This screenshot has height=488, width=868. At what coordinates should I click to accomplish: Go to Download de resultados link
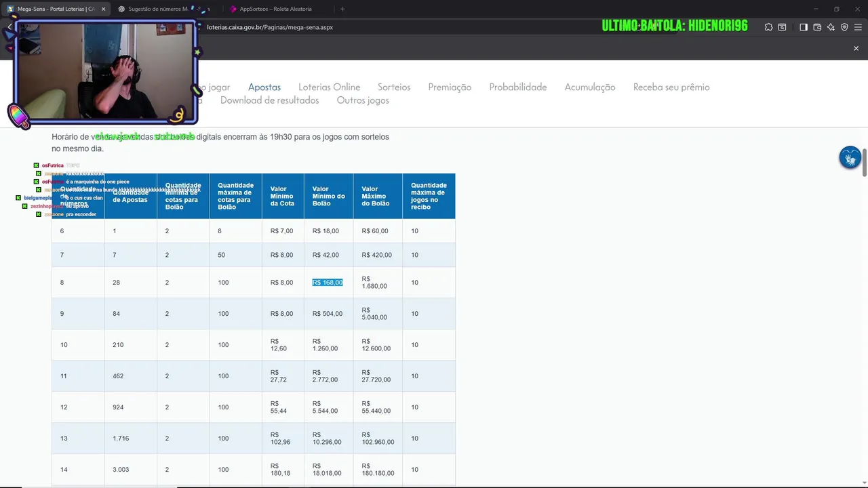point(269,100)
